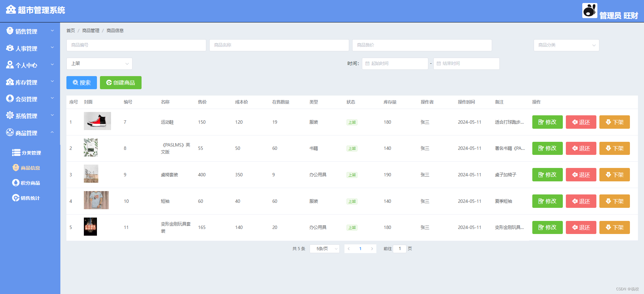Open the administrator avatar picture
This screenshot has width=644, height=294.
click(x=590, y=10)
